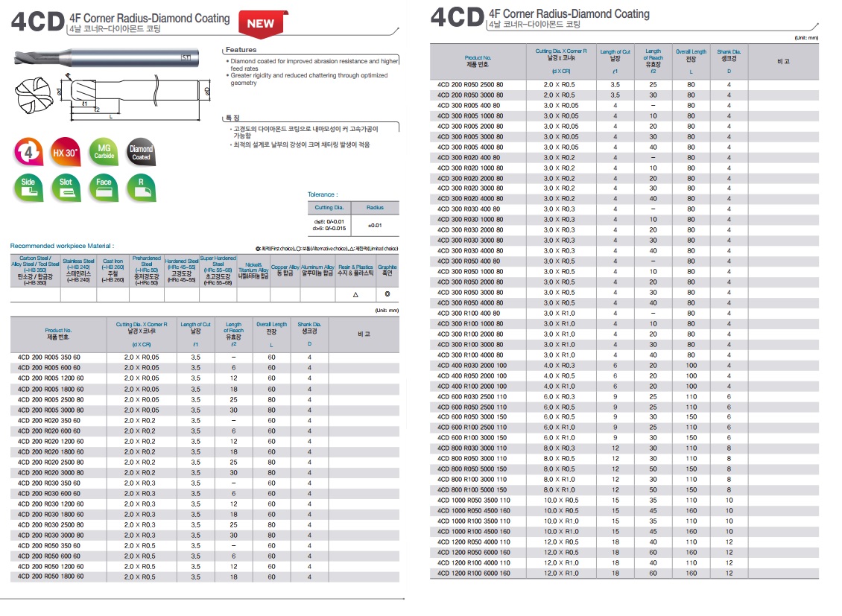The image size is (842, 616).
Task: Click the Cast Iron material column header
Action: click(x=113, y=270)
